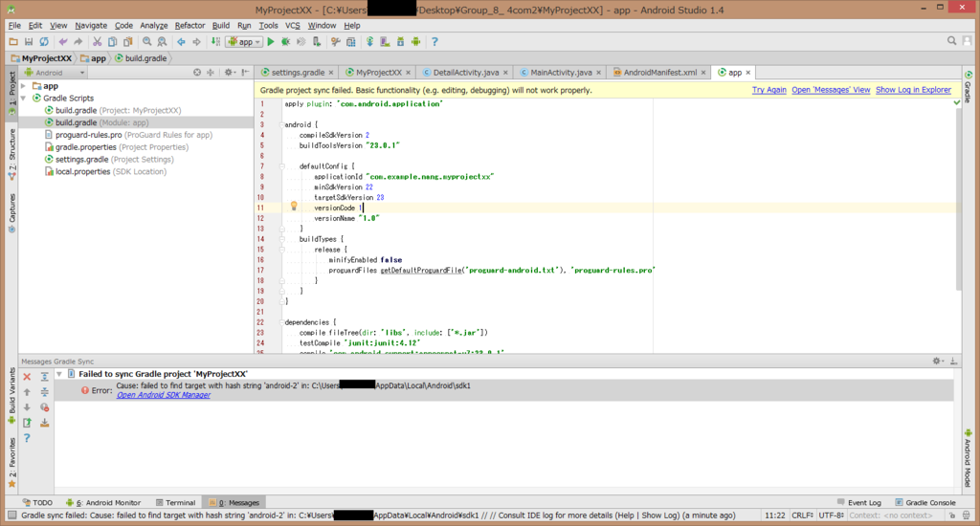Toggle the Captures side tab
The height and width of the screenshot is (526, 980).
11,212
